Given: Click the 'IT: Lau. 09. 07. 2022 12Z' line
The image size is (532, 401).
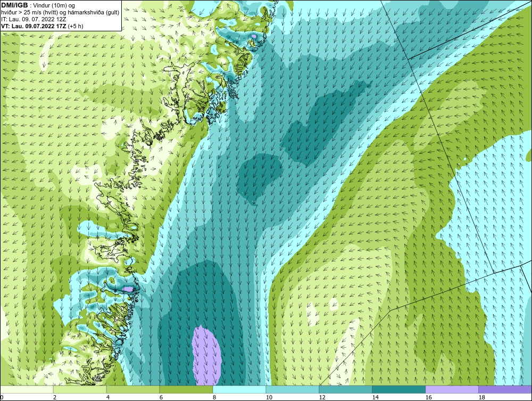Looking at the screenshot, I should click(34, 19).
